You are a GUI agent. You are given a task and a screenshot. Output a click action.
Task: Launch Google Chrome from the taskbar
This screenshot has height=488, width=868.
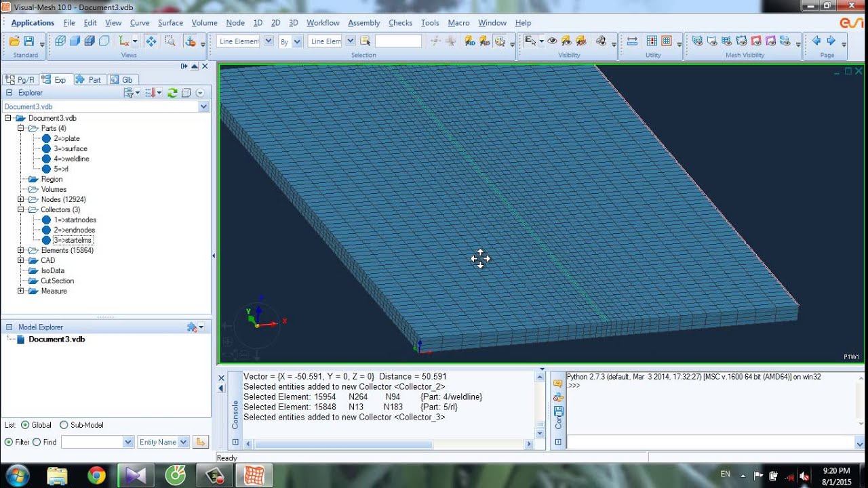point(97,476)
